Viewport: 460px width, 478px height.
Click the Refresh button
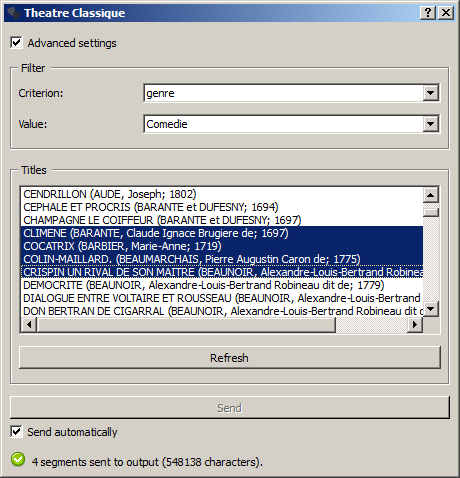click(x=230, y=358)
